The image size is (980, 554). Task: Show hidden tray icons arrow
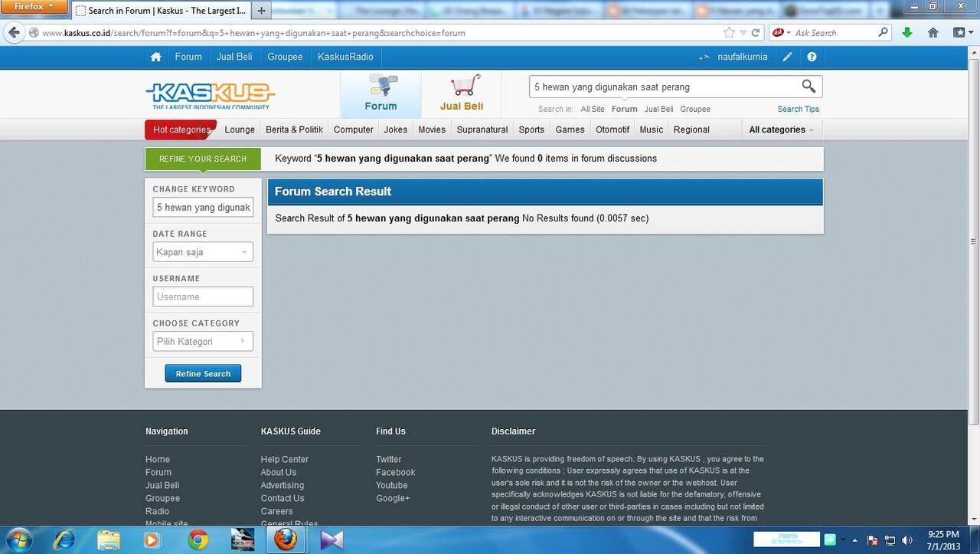[x=855, y=540]
